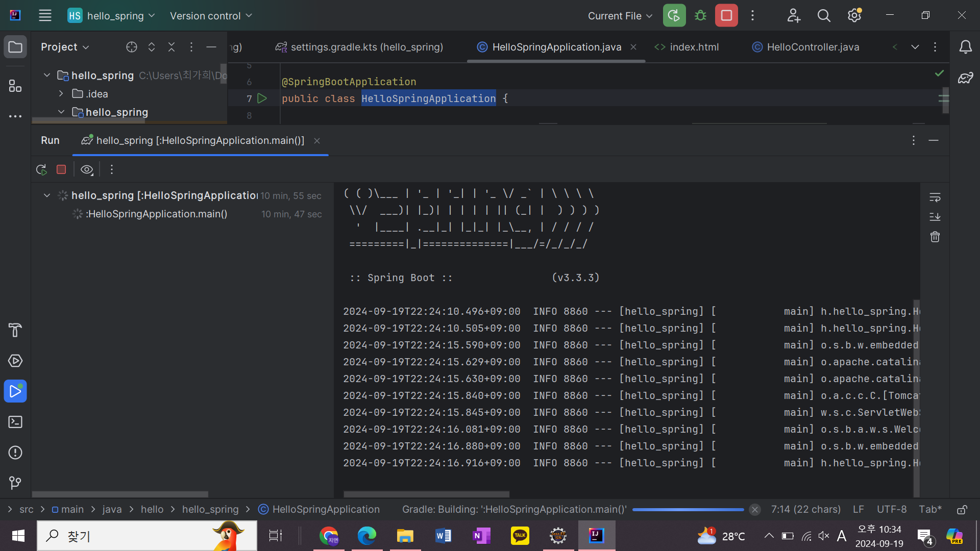
Task: Open KakaoTalk from the taskbar
Action: click(x=520, y=536)
